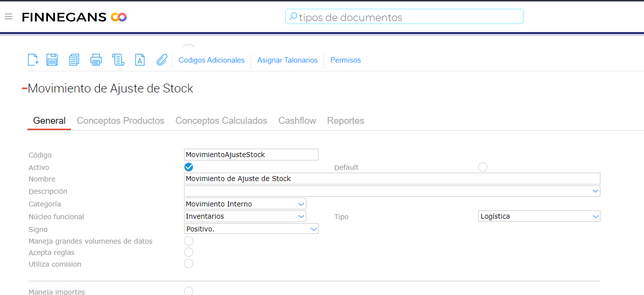The image size is (644, 295).
Task: Save with the floppy disk icon
Action: click(52, 60)
